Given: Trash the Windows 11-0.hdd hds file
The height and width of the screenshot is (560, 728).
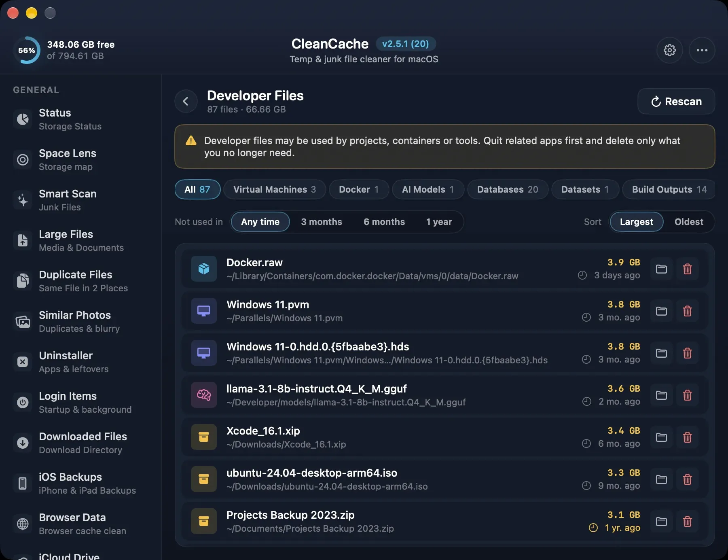Looking at the screenshot, I should tap(687, 353).
